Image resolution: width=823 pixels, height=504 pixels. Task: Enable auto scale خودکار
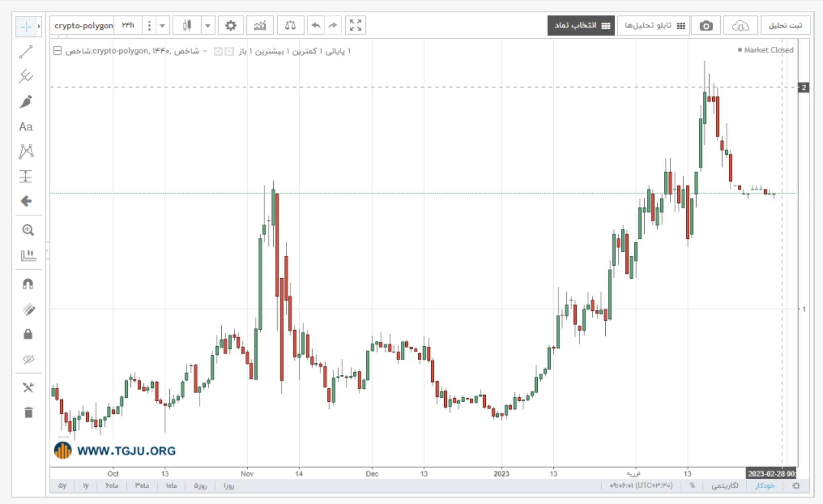click(765, 486)
